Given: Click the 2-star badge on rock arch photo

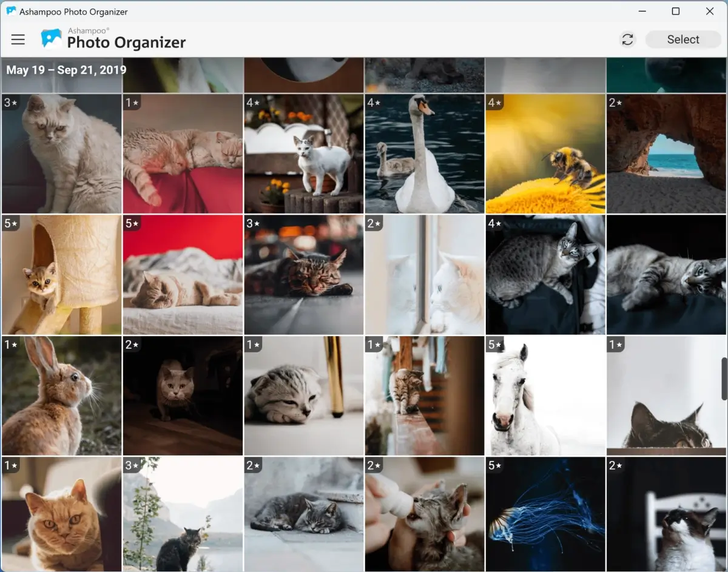Looking at the screenshot, I should pyautogui.click(x=616, y=103).
